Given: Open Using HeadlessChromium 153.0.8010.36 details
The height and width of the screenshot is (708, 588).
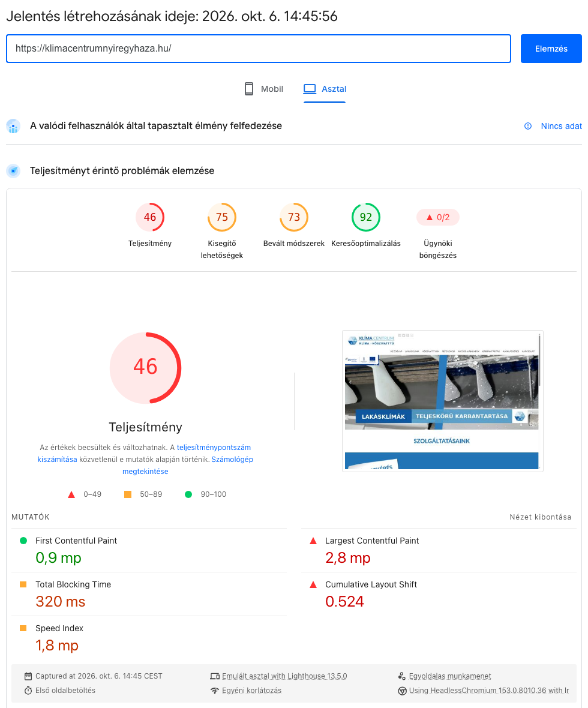Looking at the screenshot, I should [x=488, y=691].
